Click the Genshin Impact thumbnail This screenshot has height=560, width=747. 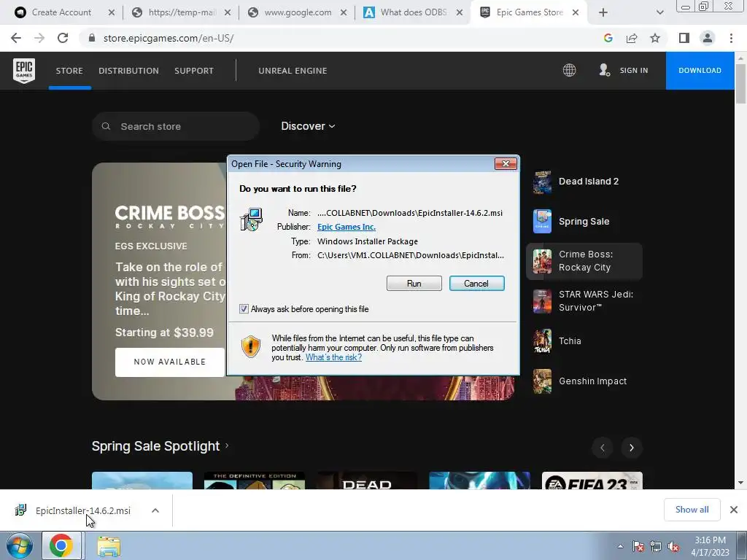click(x=542, y=381)
